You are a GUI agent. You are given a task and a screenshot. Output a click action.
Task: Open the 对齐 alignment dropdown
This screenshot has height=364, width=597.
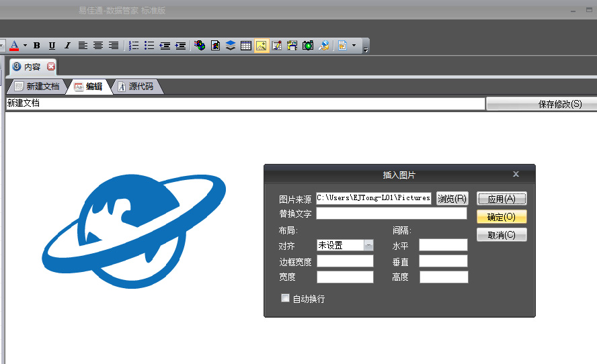pyautogui.click(x=368, y=245)
